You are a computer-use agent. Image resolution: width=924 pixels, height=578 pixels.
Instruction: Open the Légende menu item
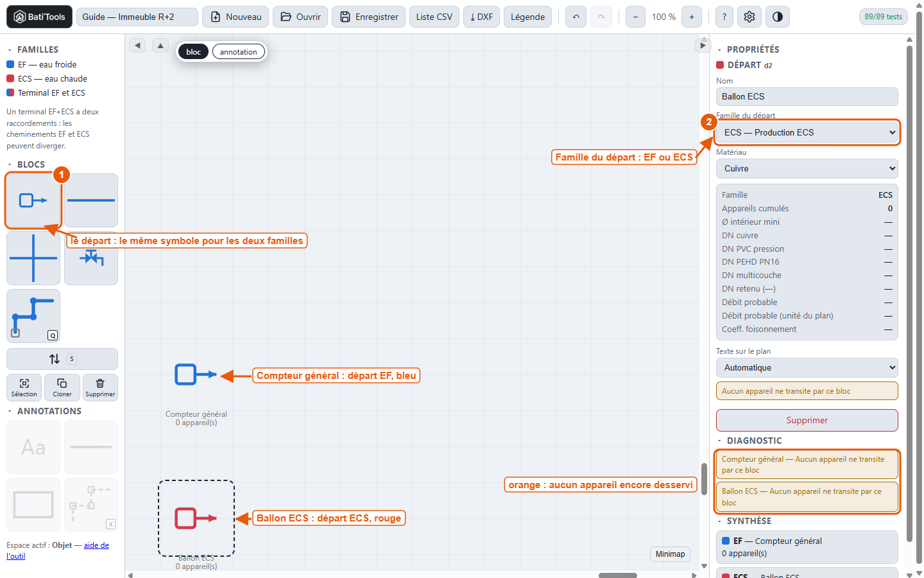(x=528, y=17)
